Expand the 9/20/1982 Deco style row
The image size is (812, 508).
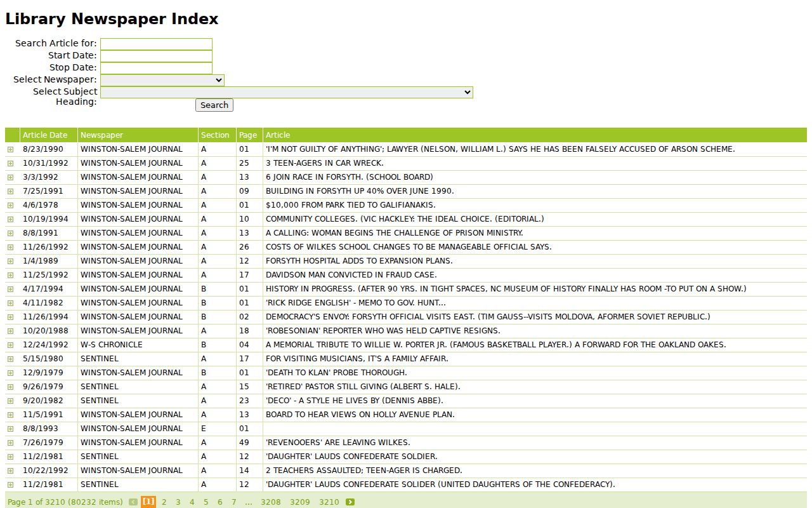(10, 401)
